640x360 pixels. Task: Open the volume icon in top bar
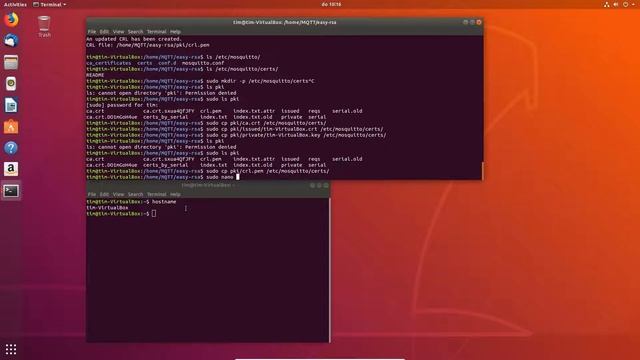coord(616,4)
